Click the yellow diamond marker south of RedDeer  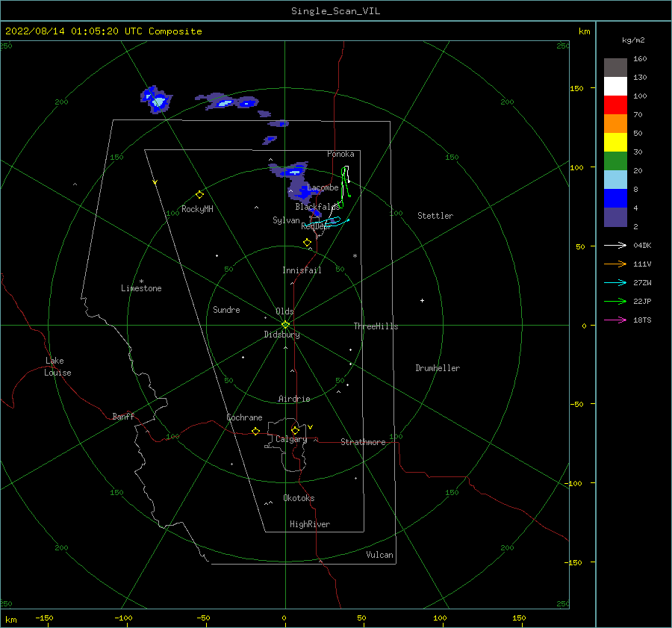(x=307, y=243)
